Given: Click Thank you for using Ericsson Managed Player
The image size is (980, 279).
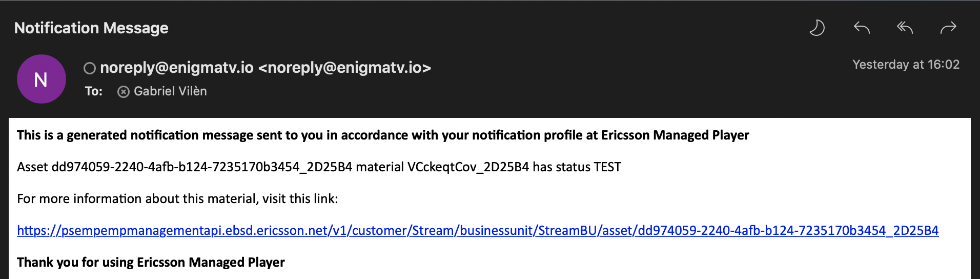Looking at the screenshot, I should (151, 263).
